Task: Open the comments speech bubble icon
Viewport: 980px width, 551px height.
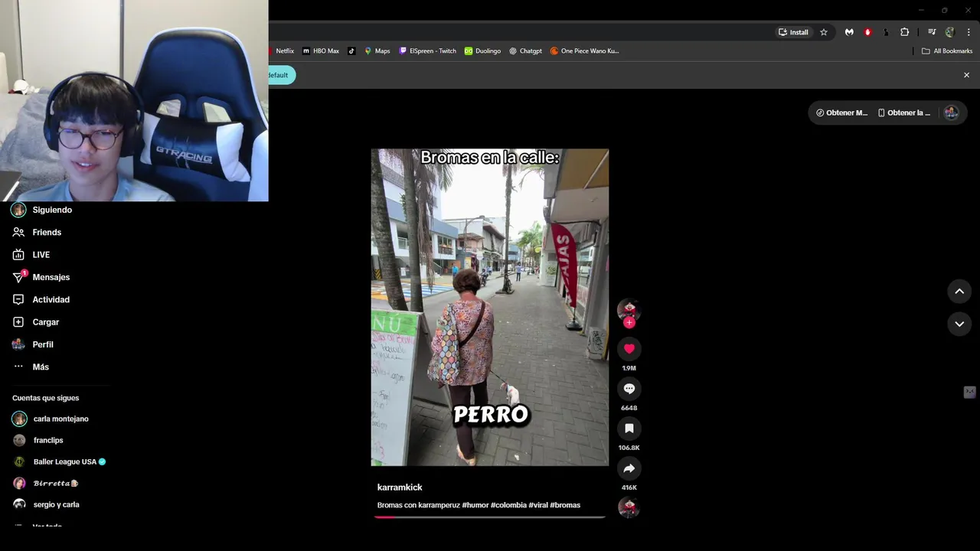Action: 629,389
